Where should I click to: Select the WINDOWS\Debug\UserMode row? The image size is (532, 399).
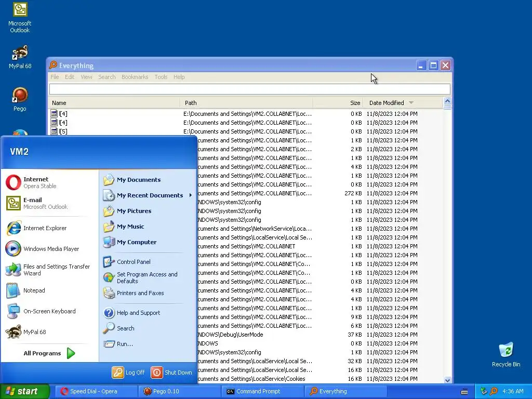pyautogui.click(x=320, y=335)
